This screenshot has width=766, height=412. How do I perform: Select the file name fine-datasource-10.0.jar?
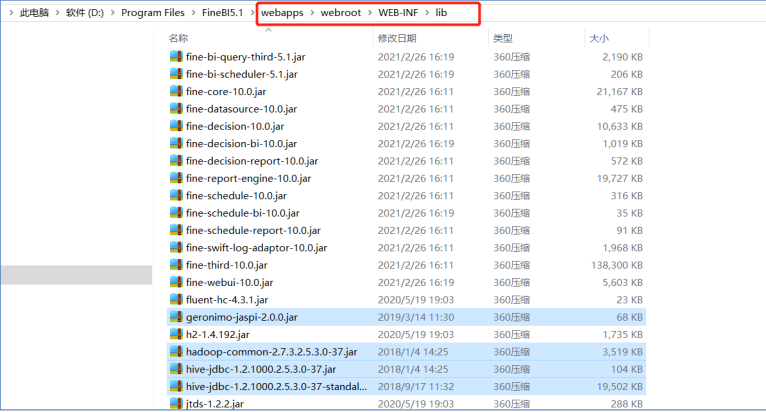[x=241, y=108]
